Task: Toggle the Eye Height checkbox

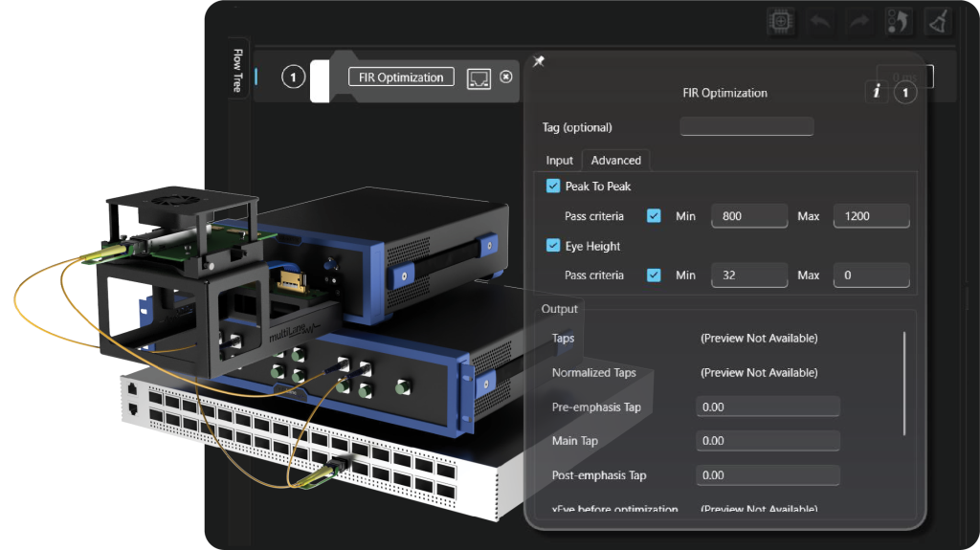Action: (553, 245)
